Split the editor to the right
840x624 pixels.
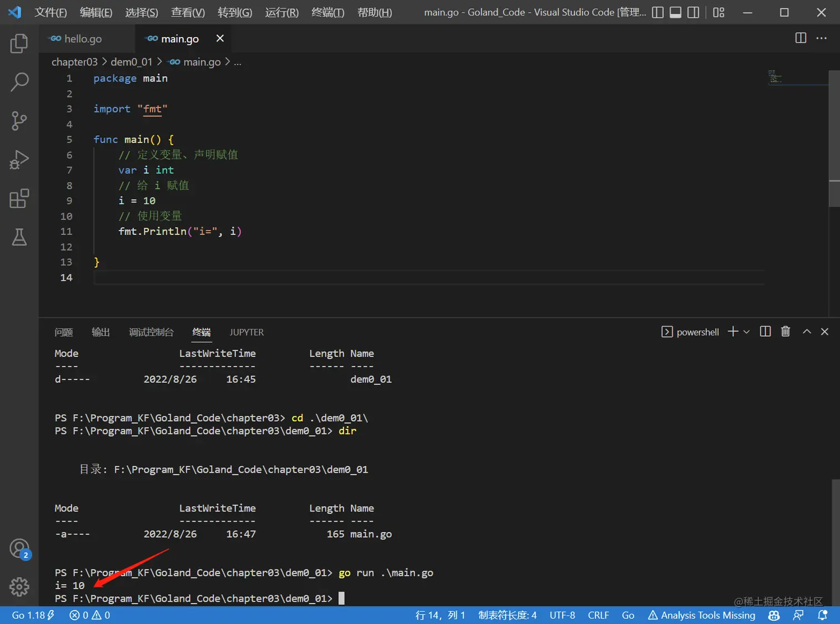(801, 38)
